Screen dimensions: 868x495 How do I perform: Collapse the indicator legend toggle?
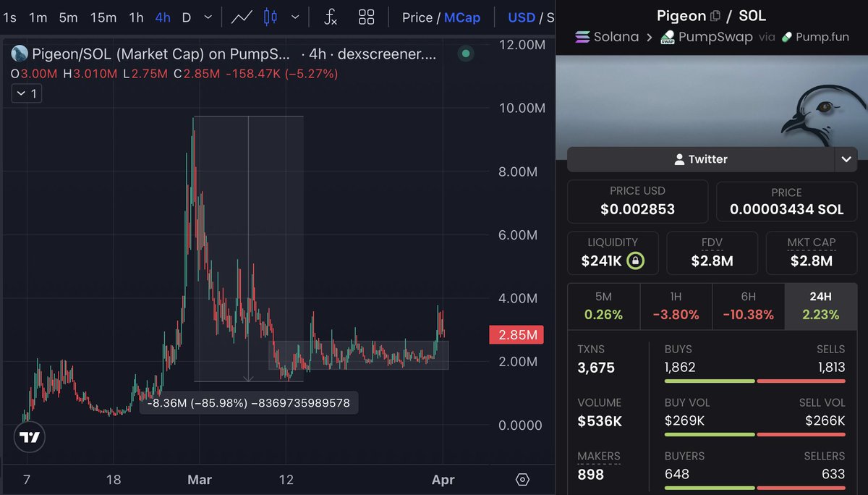tap(26, 93)
